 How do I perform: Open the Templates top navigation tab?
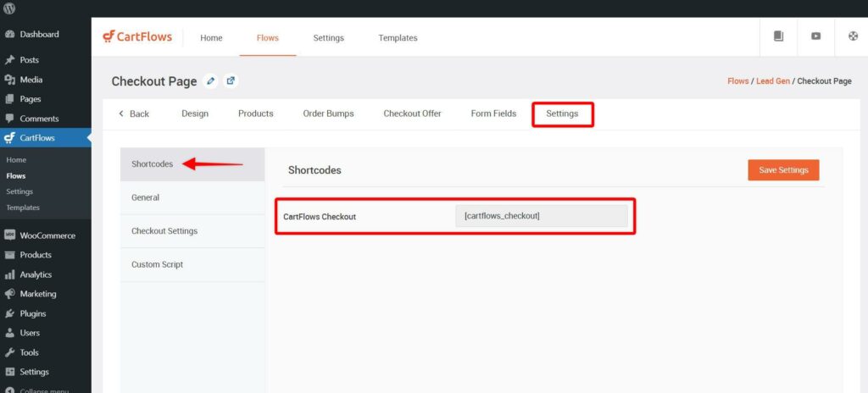click(398, 37)
